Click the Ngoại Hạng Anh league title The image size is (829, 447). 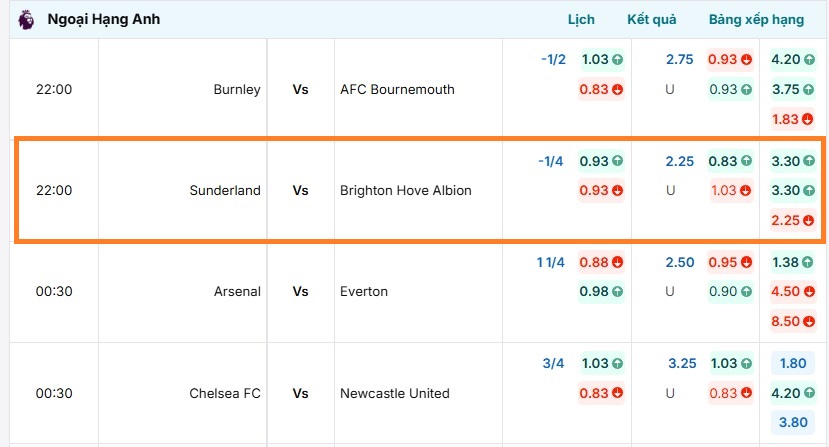(x=103, y=19)
